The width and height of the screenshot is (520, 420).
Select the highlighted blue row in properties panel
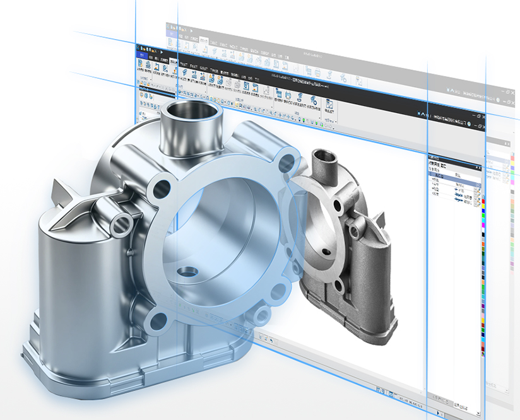[454, 178]
